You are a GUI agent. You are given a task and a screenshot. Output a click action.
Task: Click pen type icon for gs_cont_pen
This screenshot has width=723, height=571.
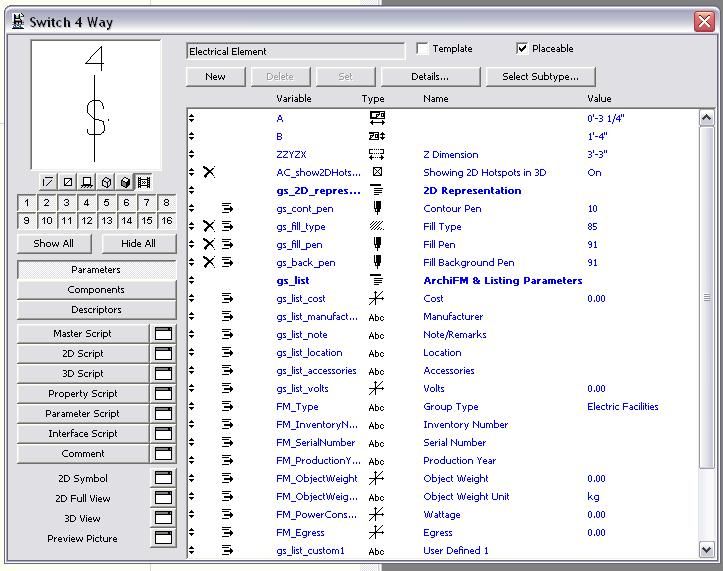coord(377,209)
